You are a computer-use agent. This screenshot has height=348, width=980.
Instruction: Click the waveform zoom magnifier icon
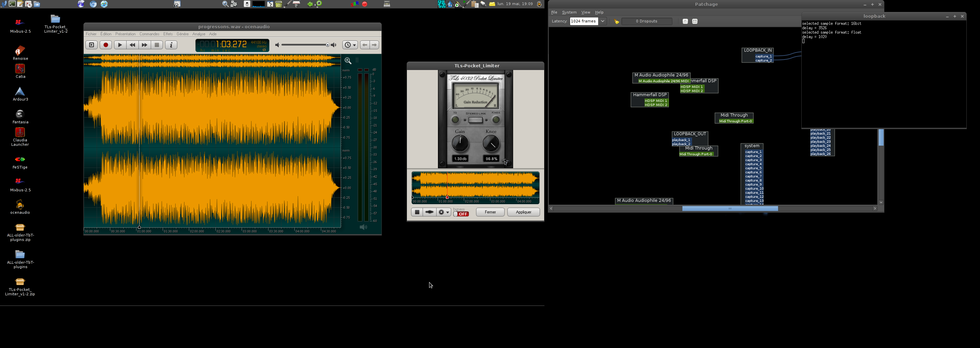point(348,61)
